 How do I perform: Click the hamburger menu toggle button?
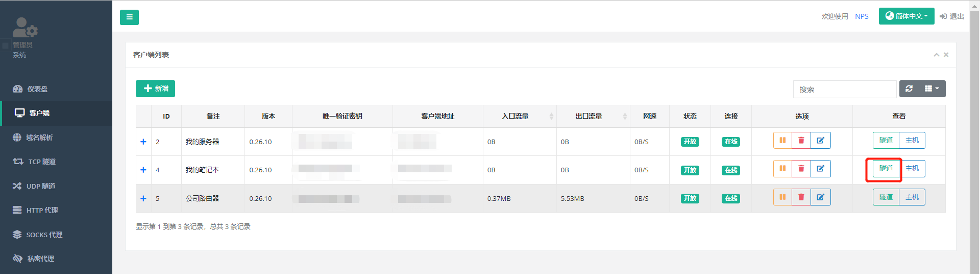(x=129, y=17)
